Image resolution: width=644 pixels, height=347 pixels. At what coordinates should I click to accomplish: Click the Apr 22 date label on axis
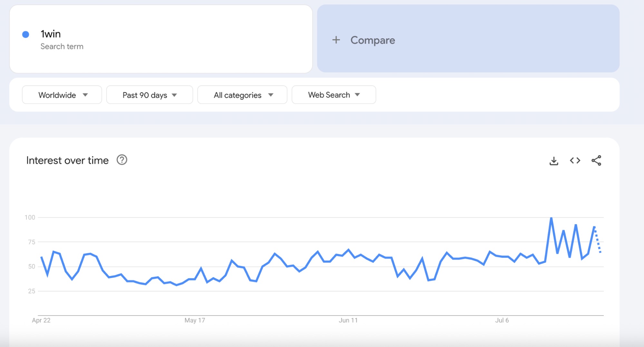[41, 320]
